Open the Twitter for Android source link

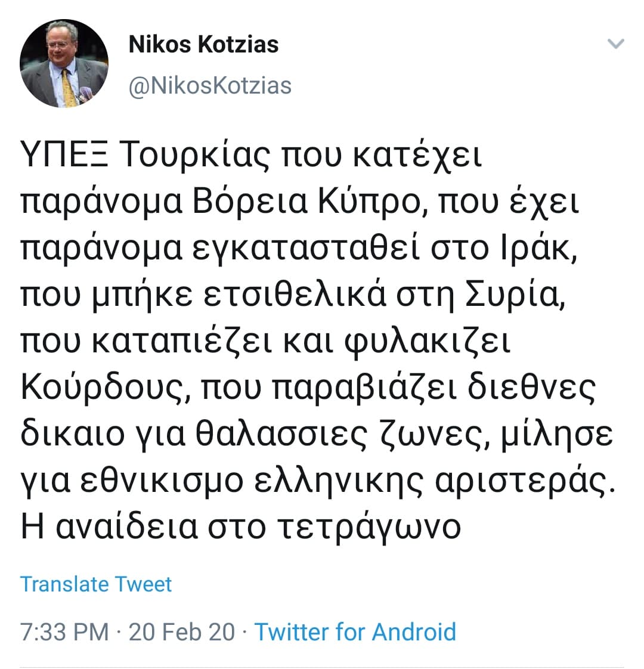355,631
